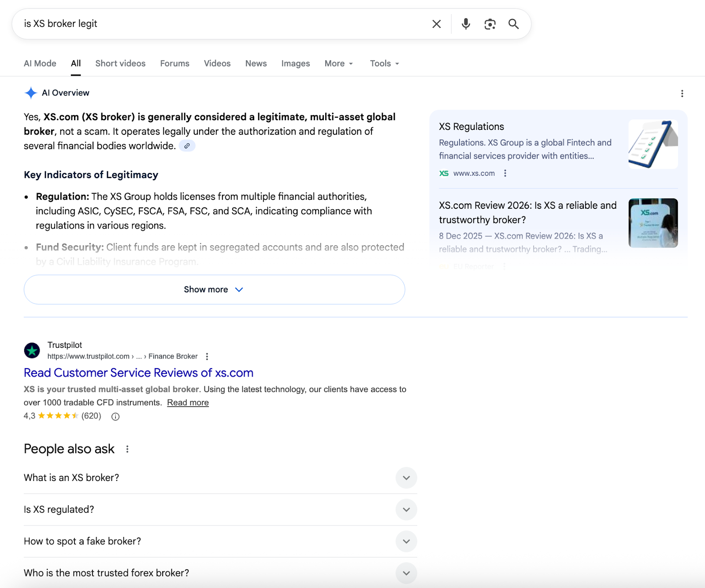The height and width of the screenshot is (588, 705).
Task: Start voice search with microphone icon
Action: pyautogui.click(x=466, y=24)
